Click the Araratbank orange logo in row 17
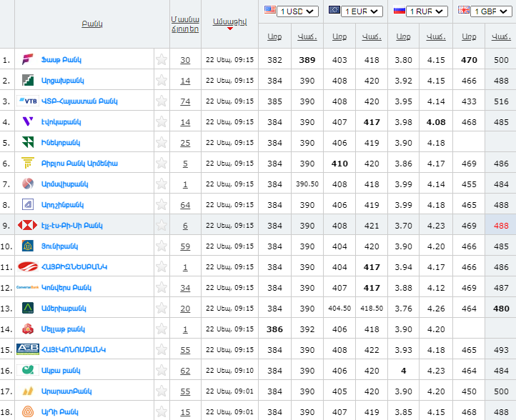Image resolution: width=516 pixels, height=420 pixels. pos(28,391)
